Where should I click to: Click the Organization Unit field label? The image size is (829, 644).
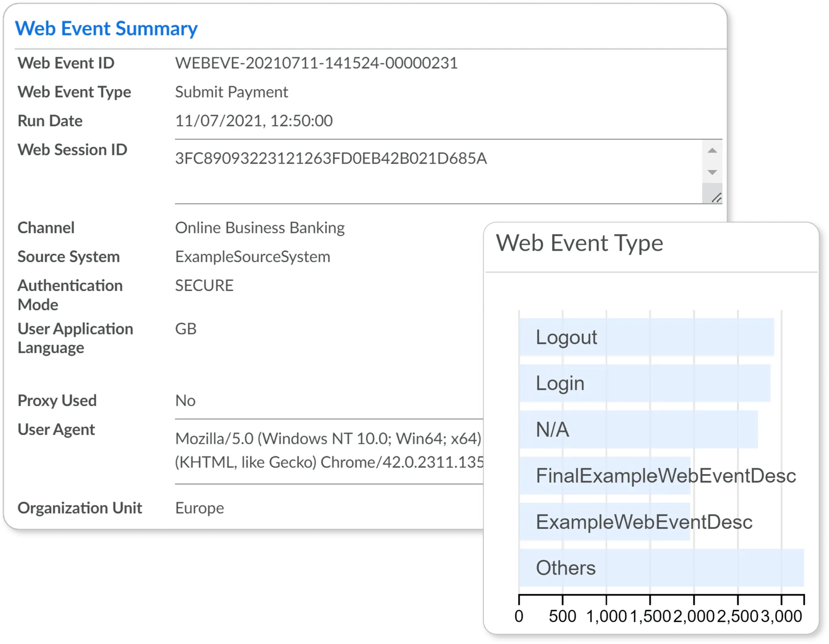(x=79, y=508)
